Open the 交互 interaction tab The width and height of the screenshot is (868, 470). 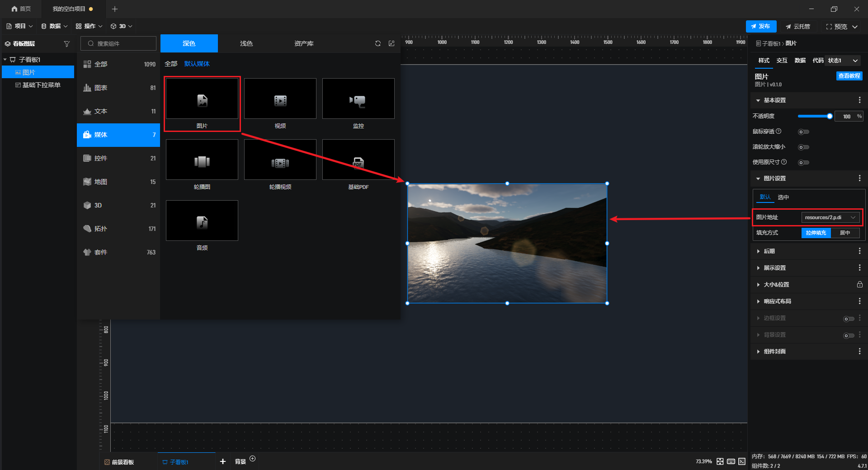782,61
